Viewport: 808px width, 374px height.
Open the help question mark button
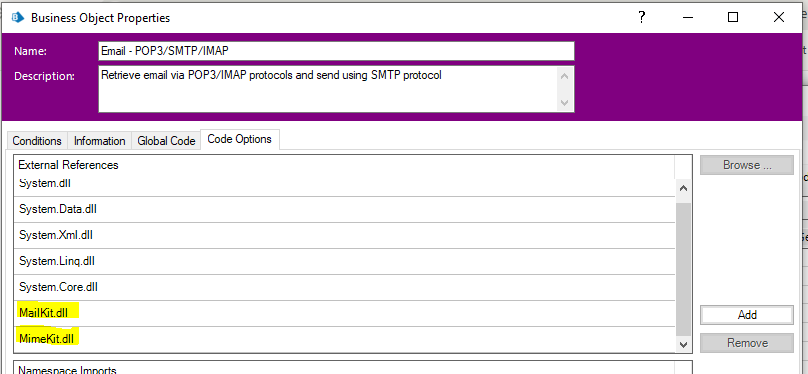pyautogui.click(x=642, y=18)
